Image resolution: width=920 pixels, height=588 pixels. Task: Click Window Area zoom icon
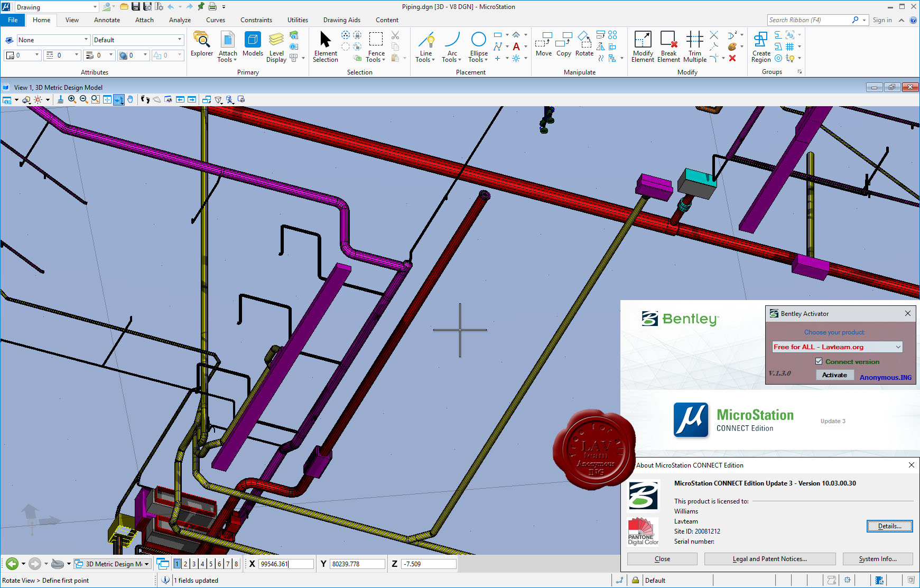point(95,99)
